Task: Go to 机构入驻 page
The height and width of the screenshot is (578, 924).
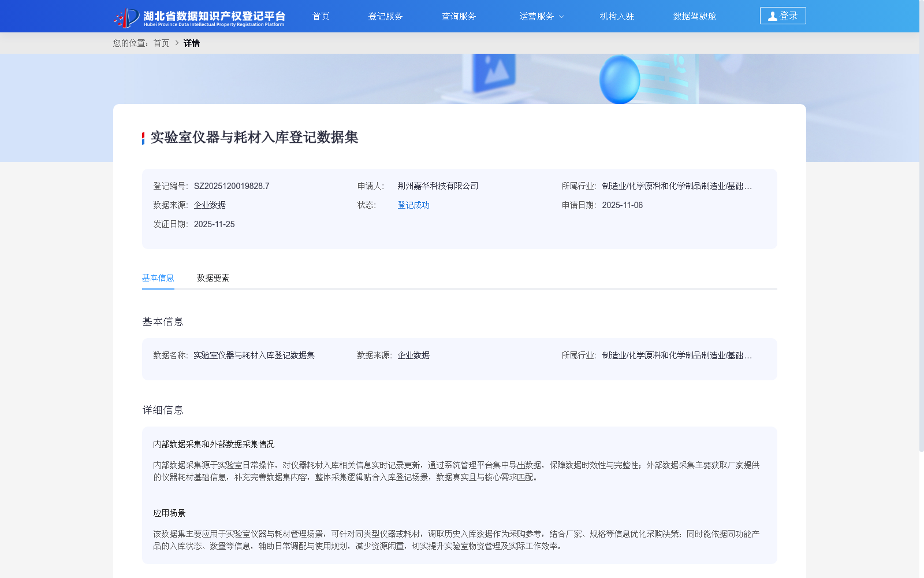Action: pos(617,16)
